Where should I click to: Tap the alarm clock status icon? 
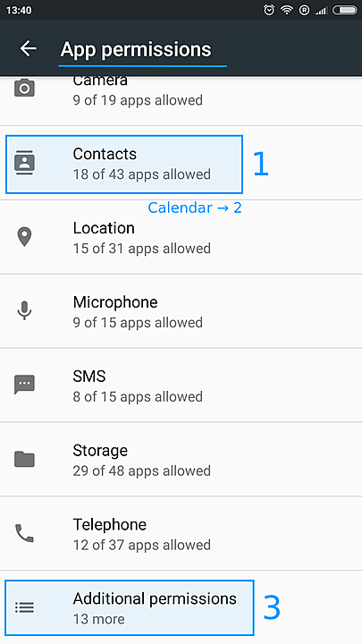(269, 10)
